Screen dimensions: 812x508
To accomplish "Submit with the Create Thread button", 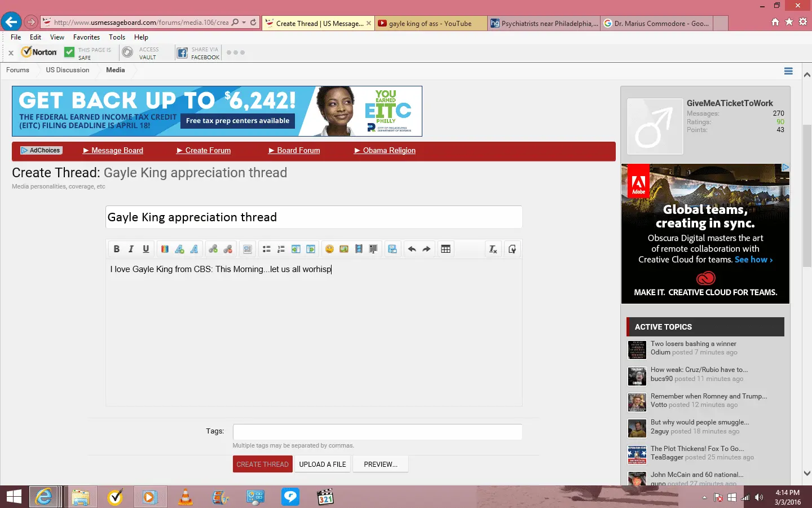I will click(263, 465).
